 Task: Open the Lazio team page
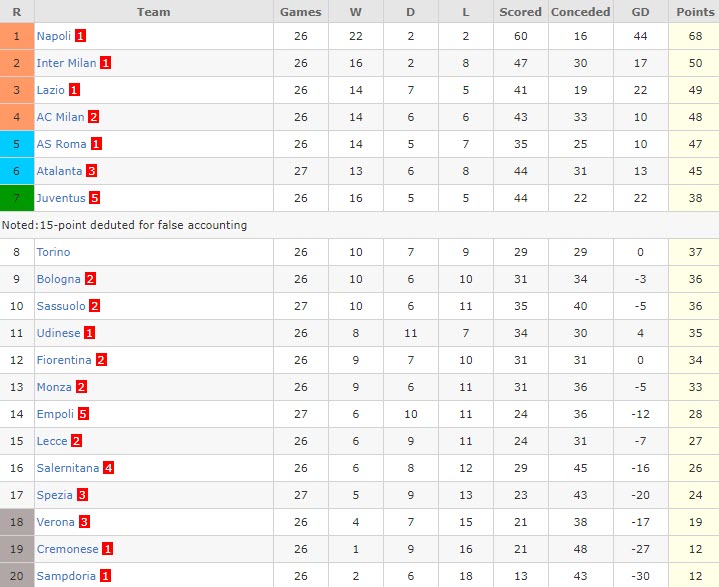pos(50,90)
